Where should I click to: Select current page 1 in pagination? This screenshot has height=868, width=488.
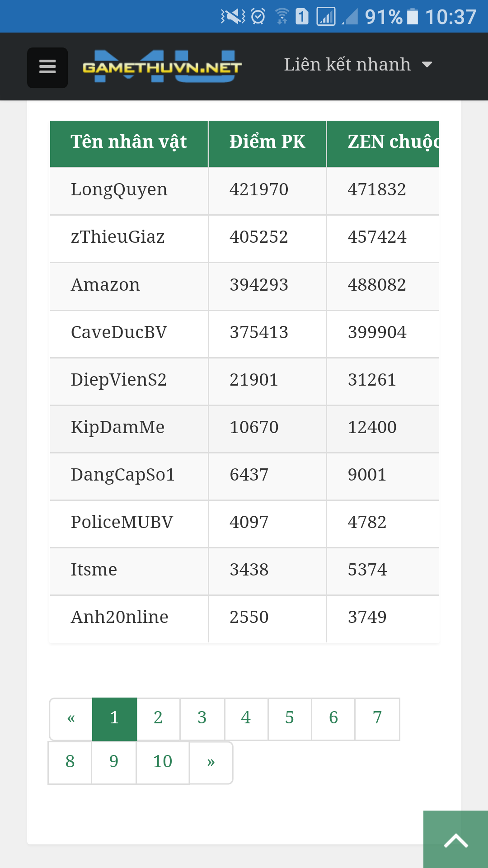114,719
